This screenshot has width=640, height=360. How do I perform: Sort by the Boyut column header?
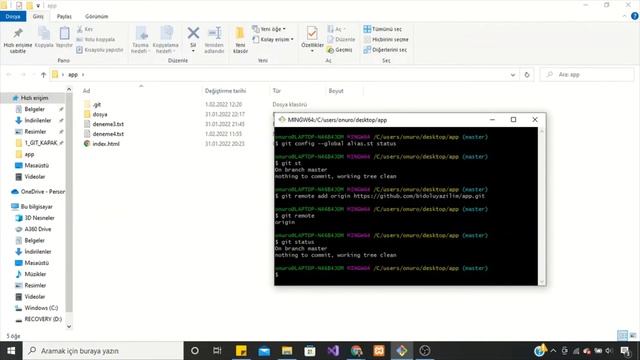336,91
